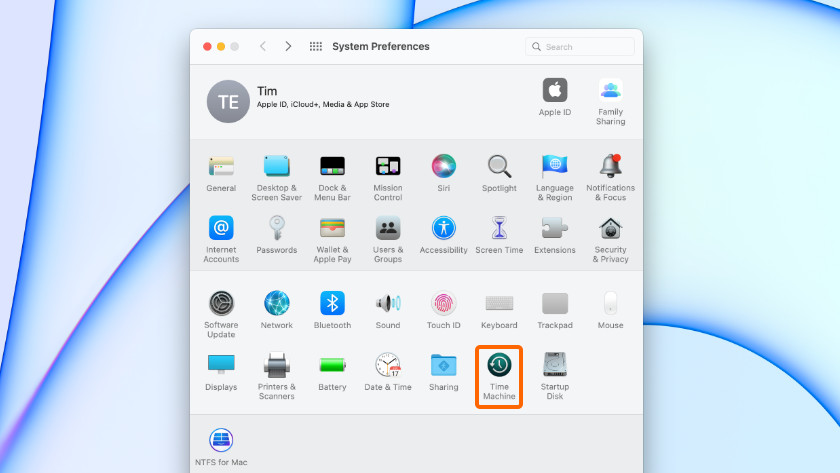
Task: Open NTFS for Mac pane
Action: tap(221, 447)
